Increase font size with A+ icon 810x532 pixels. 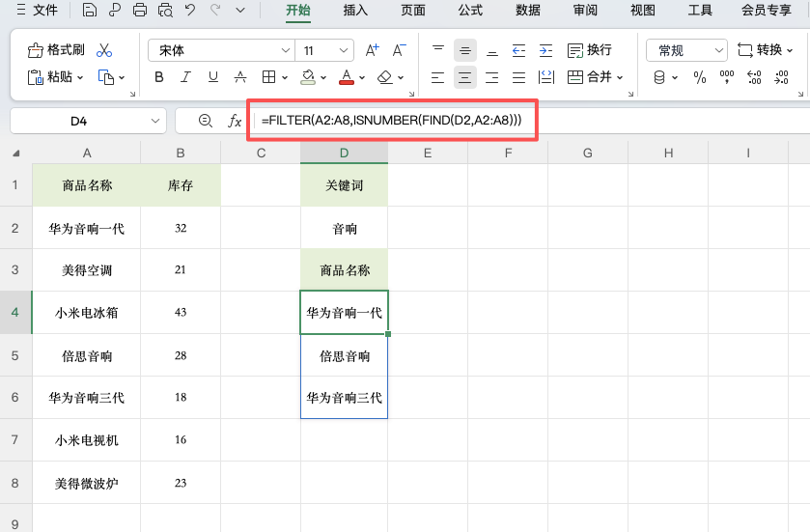pyautogui.click(x=372, y=50)
